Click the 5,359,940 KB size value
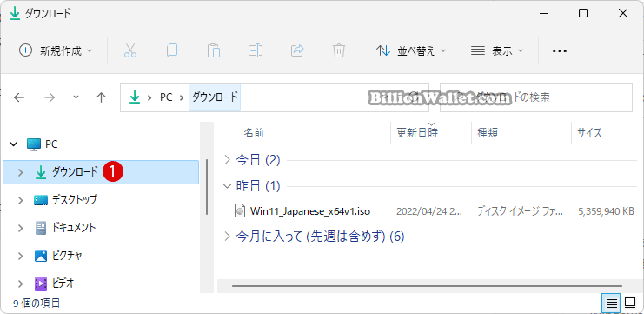644x314 pixels. coord(606,211)
